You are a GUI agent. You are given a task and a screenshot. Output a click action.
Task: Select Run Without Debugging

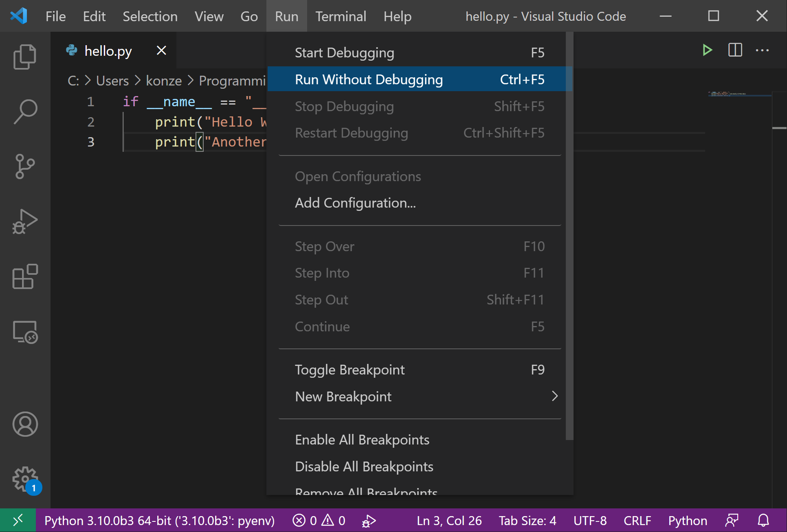tap(369, 79)
